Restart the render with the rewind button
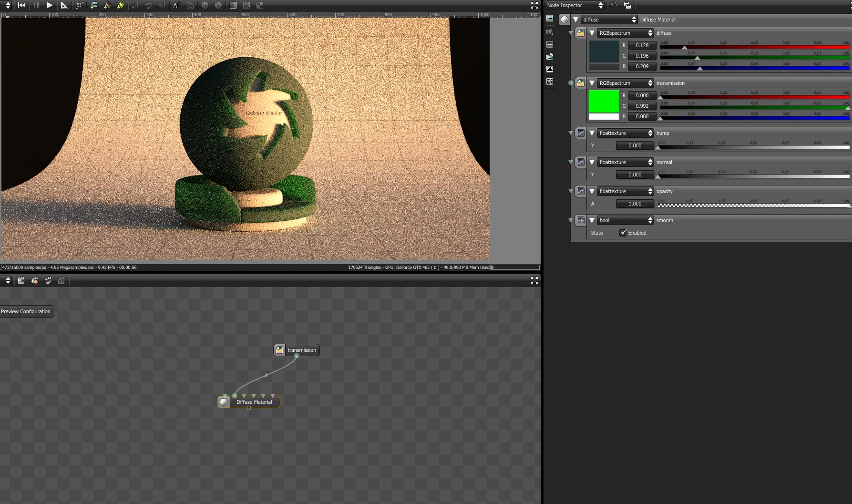This screenshot has height=504, width=852. (21, 5)
